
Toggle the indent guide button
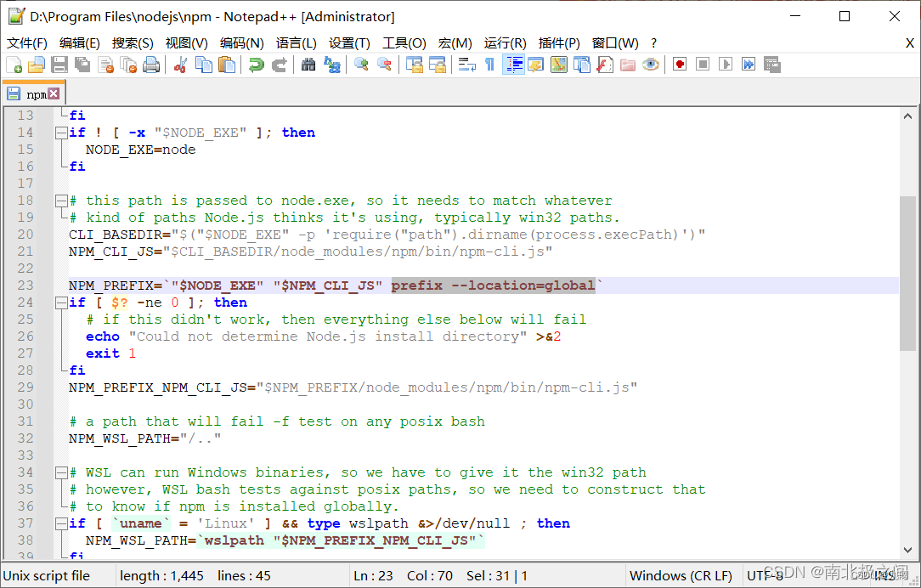coord(513,65)
